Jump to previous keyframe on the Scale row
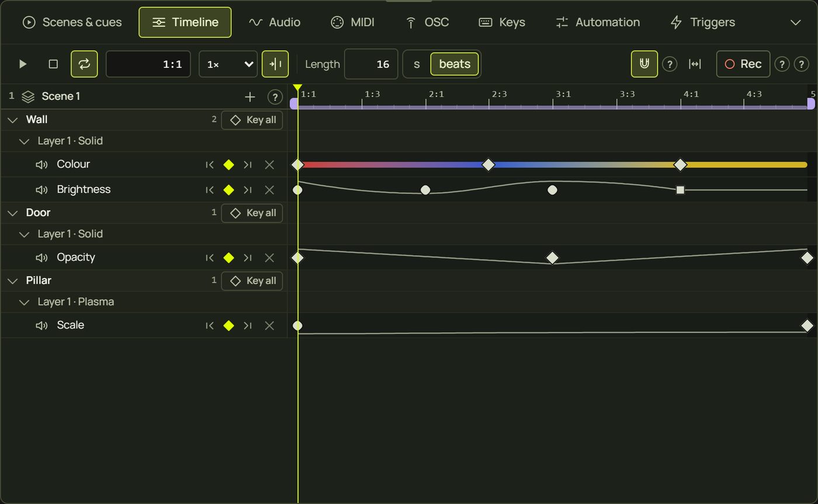Screen dimensions: 818x504 (210, 325)
